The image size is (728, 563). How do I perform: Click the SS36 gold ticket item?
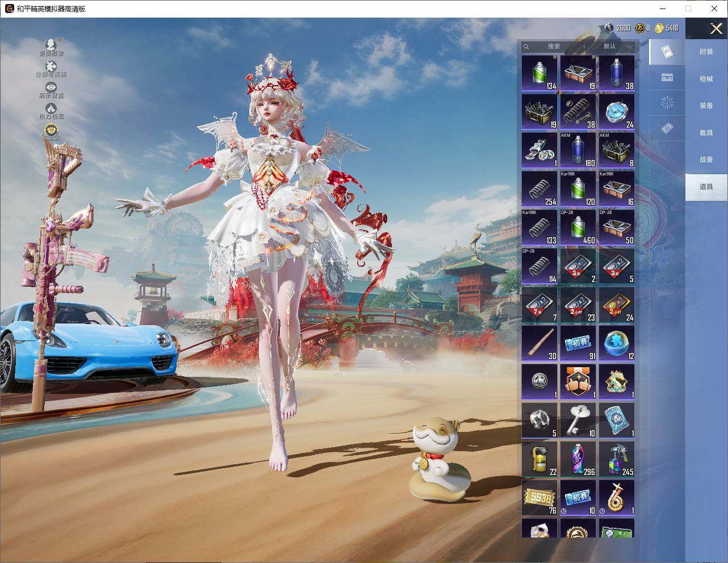539,497
